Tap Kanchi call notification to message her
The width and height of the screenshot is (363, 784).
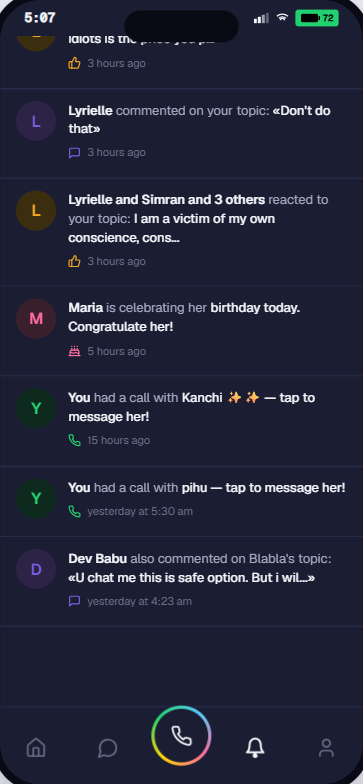182,421
